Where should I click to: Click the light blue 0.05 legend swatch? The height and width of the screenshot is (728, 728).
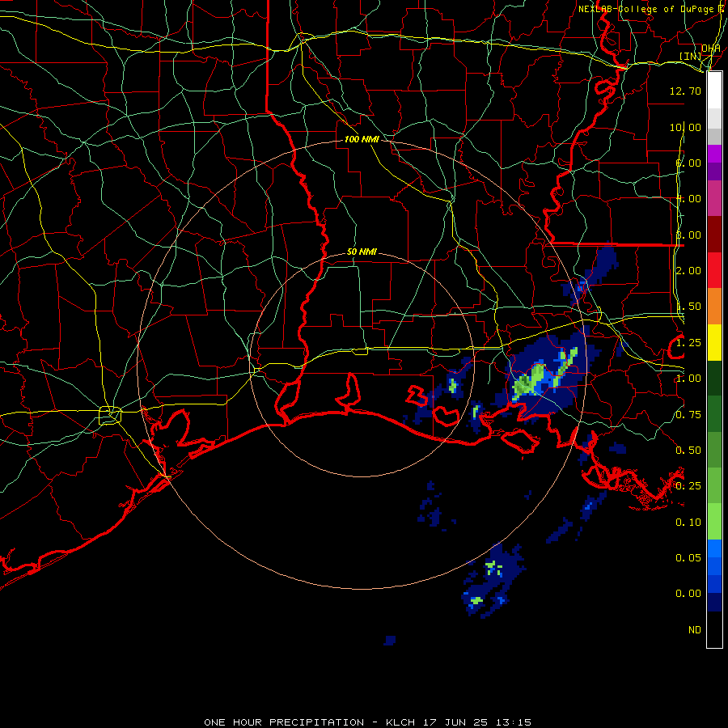coord(714,548)
